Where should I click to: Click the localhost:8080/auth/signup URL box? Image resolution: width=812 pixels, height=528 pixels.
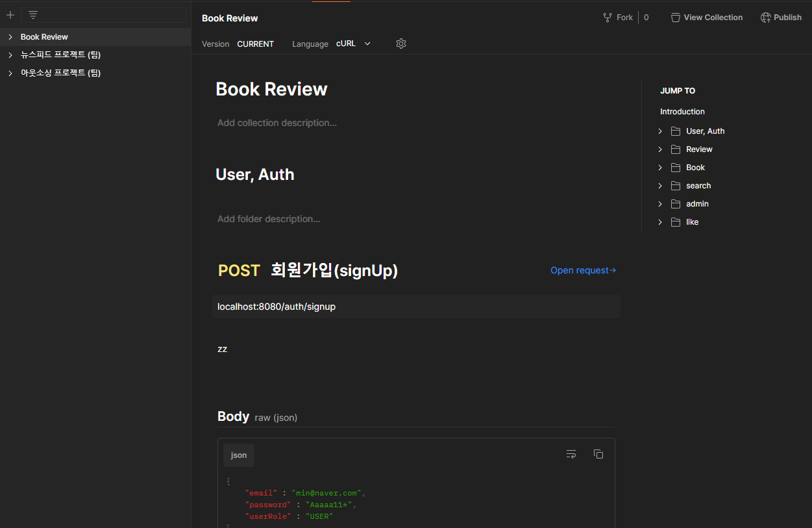(416, 307)
